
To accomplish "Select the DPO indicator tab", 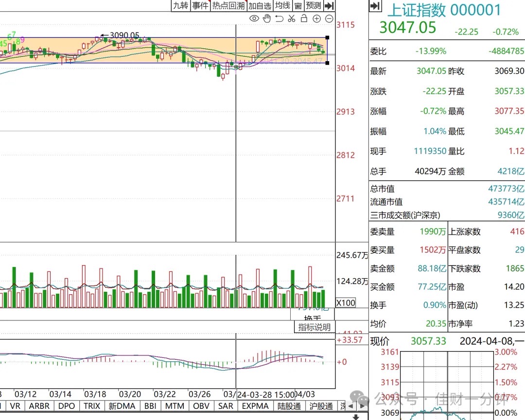I will pyautogui.click(x=67, y=406).
